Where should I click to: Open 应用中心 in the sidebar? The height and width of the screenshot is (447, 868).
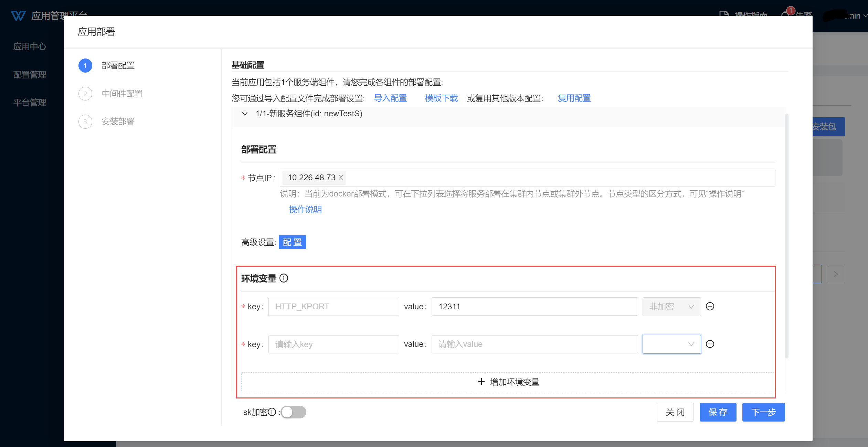(30, 46)
